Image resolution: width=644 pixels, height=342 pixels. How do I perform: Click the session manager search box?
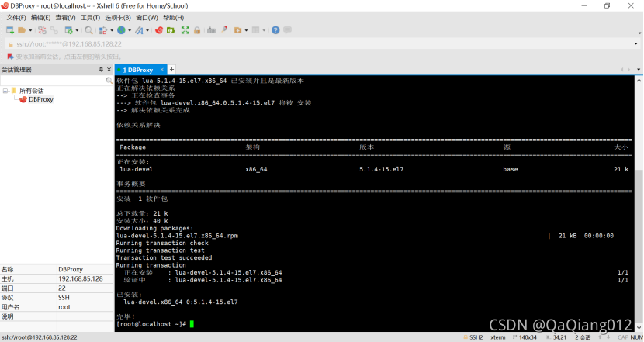click(53, 81)
